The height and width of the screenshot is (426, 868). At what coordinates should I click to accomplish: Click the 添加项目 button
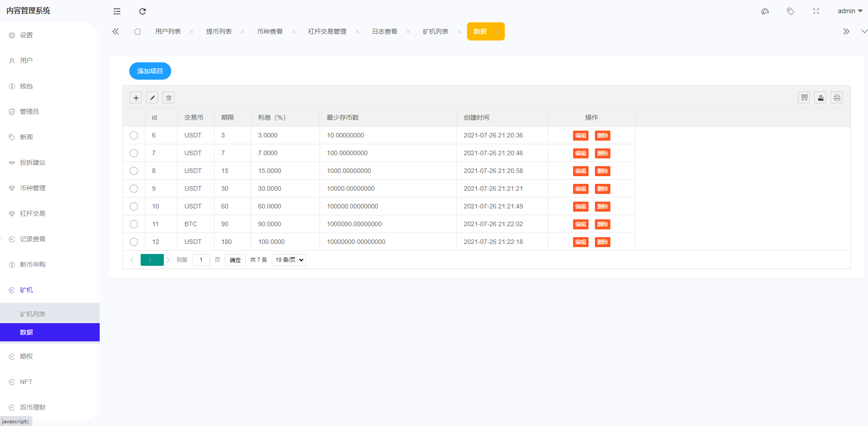point(150,71)
